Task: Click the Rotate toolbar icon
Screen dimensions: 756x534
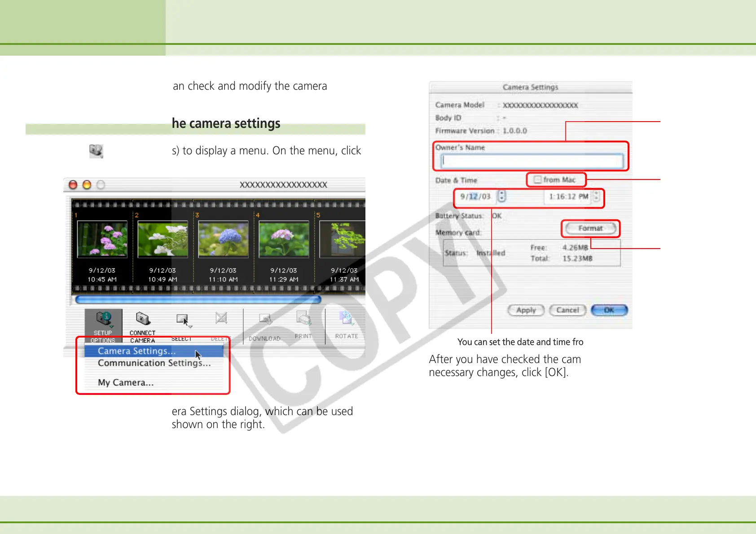Action: click(x=347, y=325)
